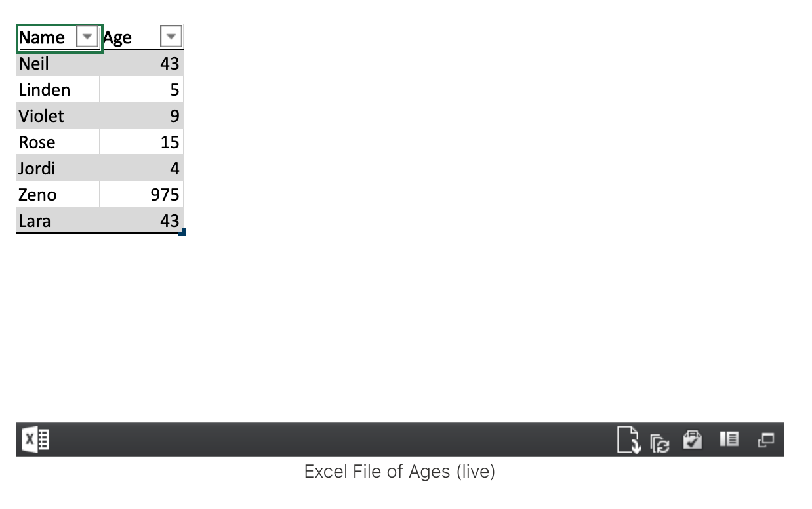Open the Age column filter dropdown
Screen dimensions: 812x509
pos(171,37)
